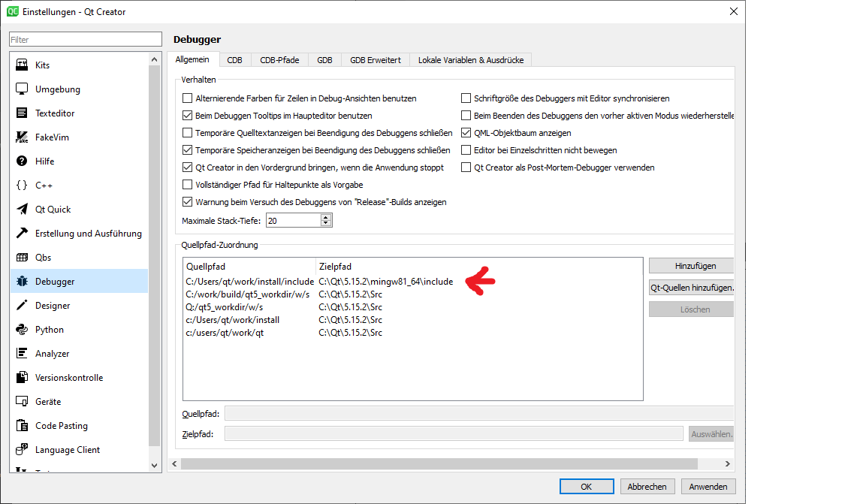This screenshot has height=504, width=863.
Task: Select row C:/Users/qt/work/install/include
Action: coord(413,281)
